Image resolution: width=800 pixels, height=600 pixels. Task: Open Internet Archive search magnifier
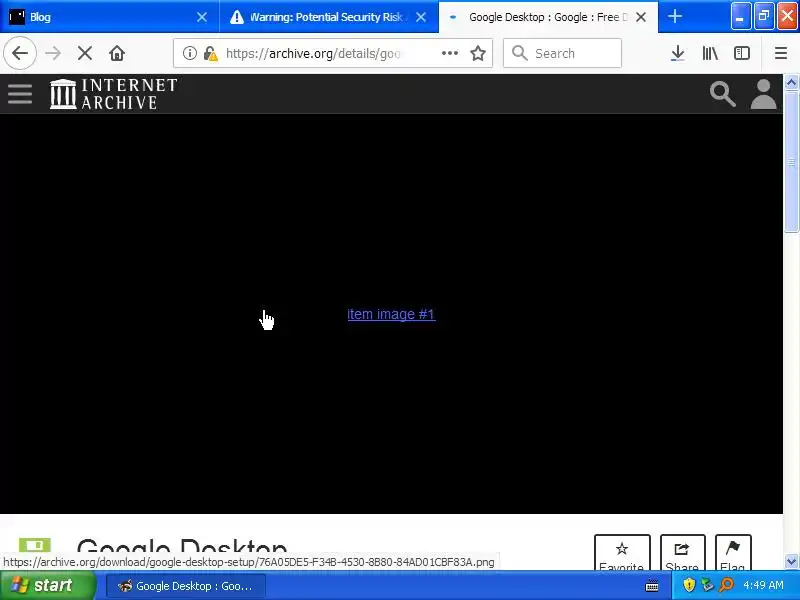coord(722,94)
